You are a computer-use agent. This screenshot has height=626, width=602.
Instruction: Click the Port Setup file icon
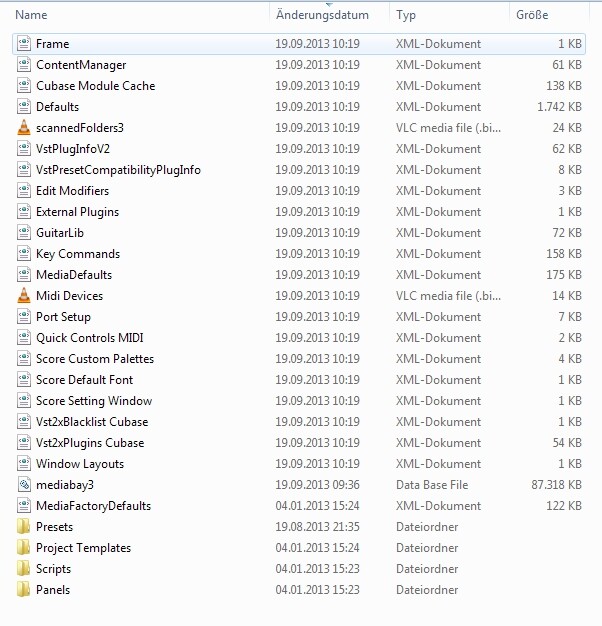click(24, 317)
